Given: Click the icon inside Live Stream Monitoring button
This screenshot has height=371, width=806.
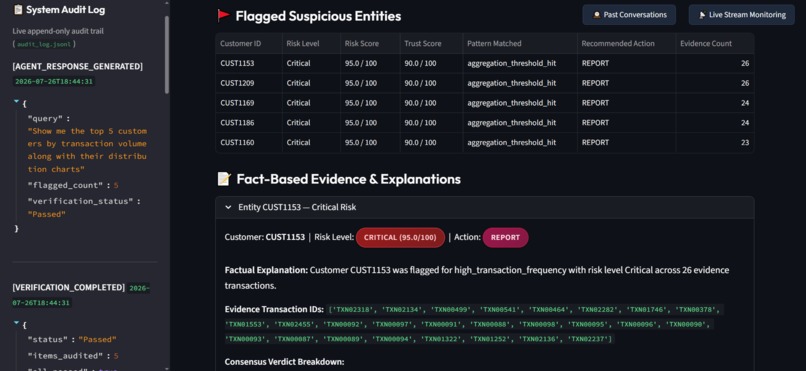Looking at the screenshot, I should point(702,15).
